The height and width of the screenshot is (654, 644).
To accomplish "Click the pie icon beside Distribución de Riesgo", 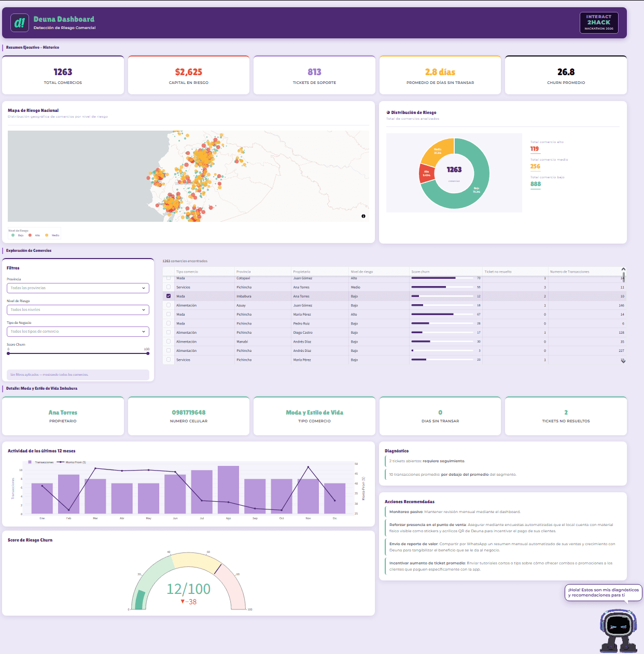I will [388, 112].
